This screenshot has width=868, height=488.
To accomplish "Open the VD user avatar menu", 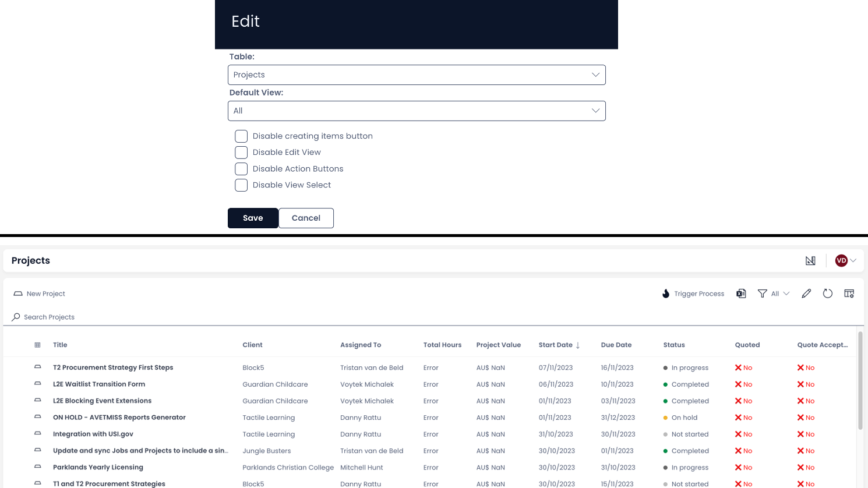I will [845, 261].
